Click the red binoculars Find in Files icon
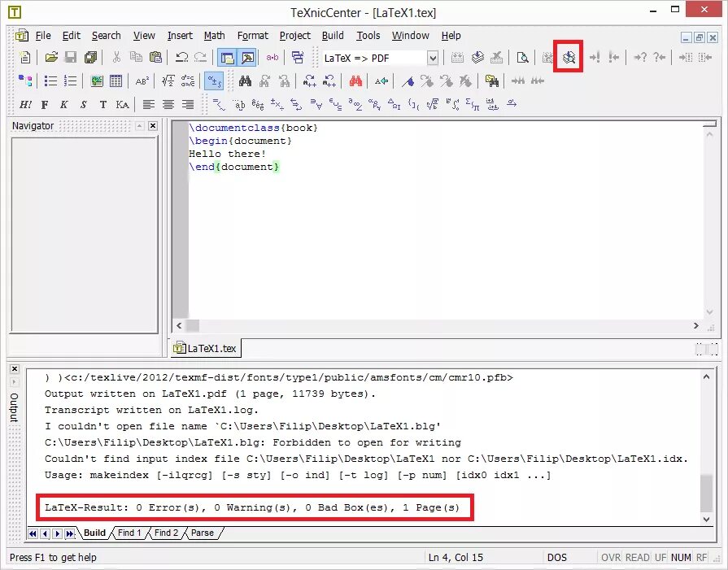The height and width of the screenshot is (570, 728). pyautogui.click(x=355, y=80)
